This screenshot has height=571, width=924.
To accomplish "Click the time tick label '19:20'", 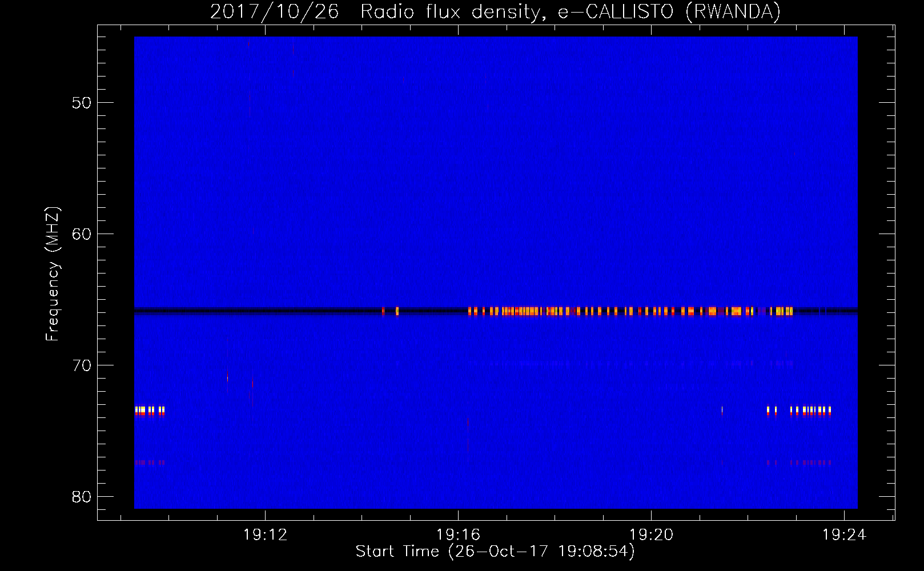I will click(651, 535).
